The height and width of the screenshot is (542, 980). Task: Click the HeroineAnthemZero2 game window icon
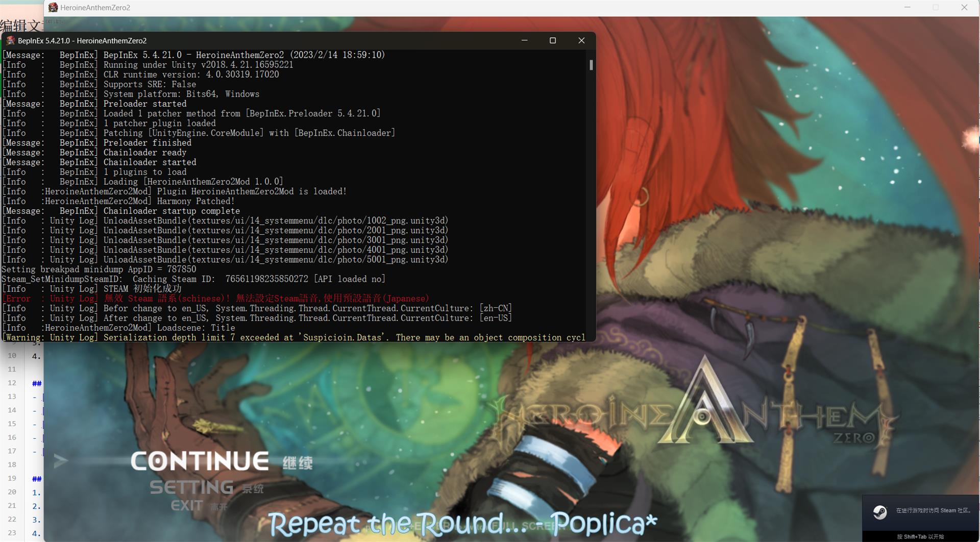pos(53,8)
